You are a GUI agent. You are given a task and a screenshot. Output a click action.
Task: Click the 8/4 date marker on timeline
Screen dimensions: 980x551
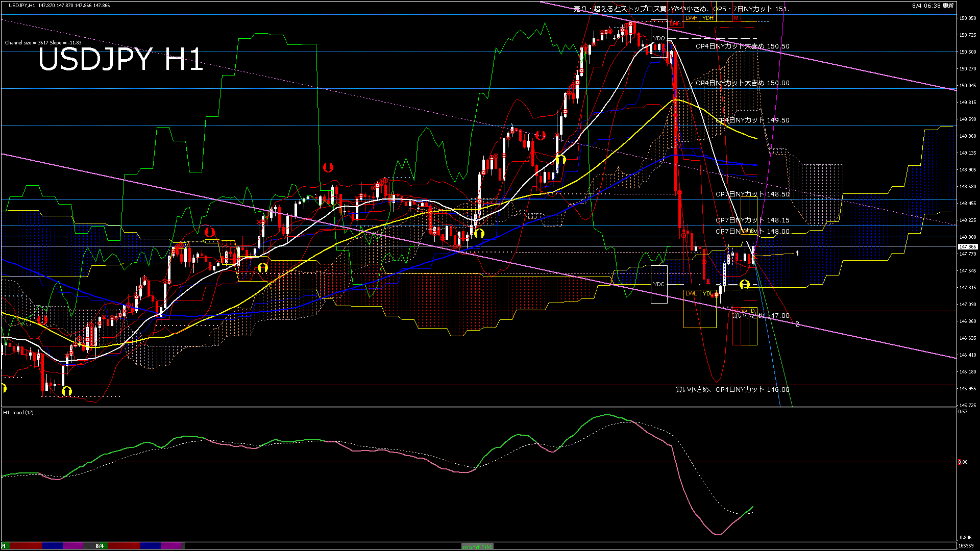[100, 546]
